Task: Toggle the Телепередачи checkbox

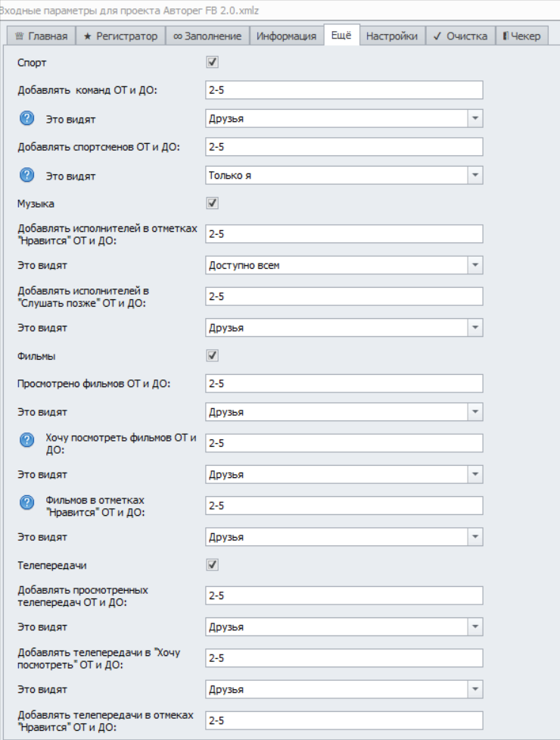Action: pos(212,564)
